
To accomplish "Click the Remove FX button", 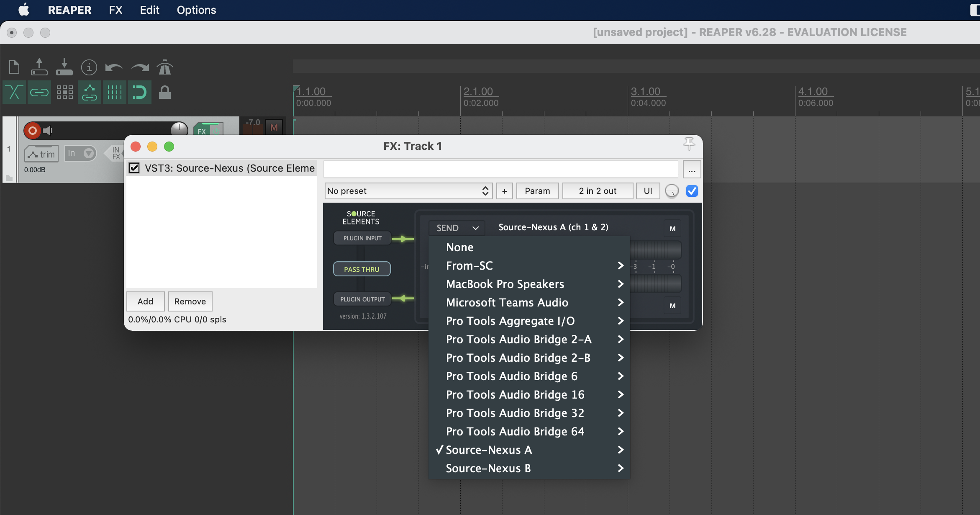I will coord(190,301).
